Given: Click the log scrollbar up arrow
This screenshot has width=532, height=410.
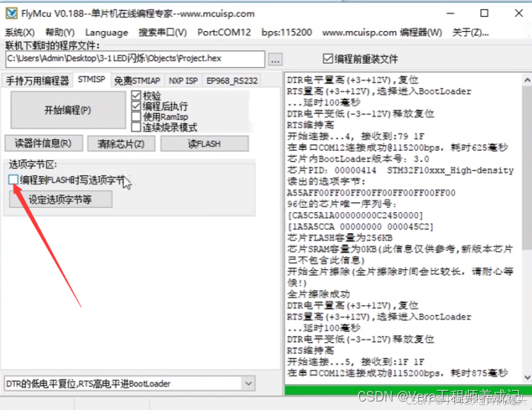Looking at the screenshot, I should [527, 81].
